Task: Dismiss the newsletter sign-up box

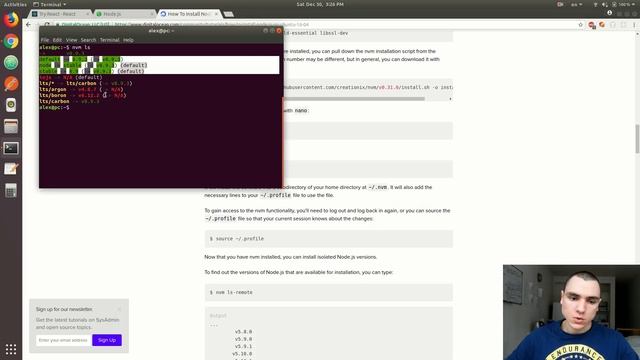Action: coord(120,309)
